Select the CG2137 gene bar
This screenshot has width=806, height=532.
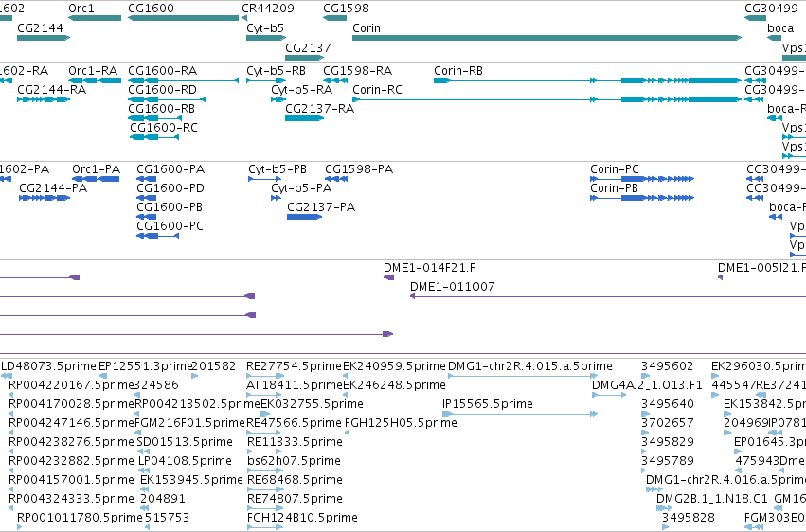coord(304,58)
